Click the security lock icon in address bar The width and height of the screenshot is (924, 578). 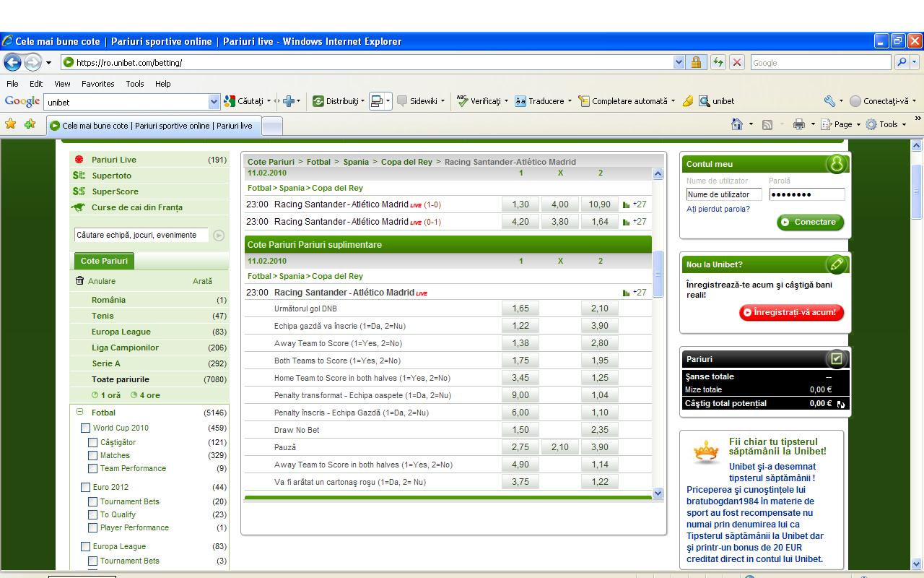696,63
